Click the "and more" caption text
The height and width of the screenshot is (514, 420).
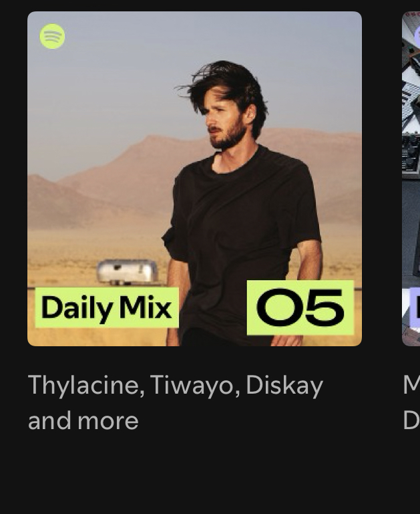coord(83,421)
